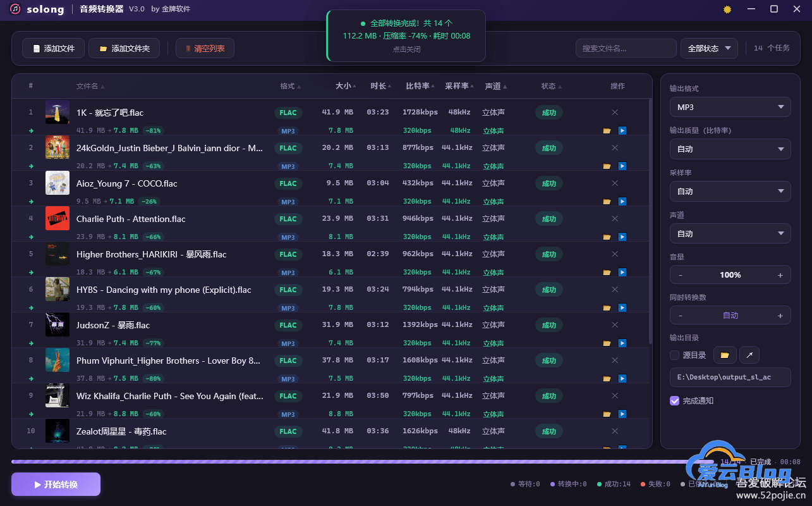Play converted 1K - 就忘了吧 MP3

pyautogui.click(x=622, y=131)
